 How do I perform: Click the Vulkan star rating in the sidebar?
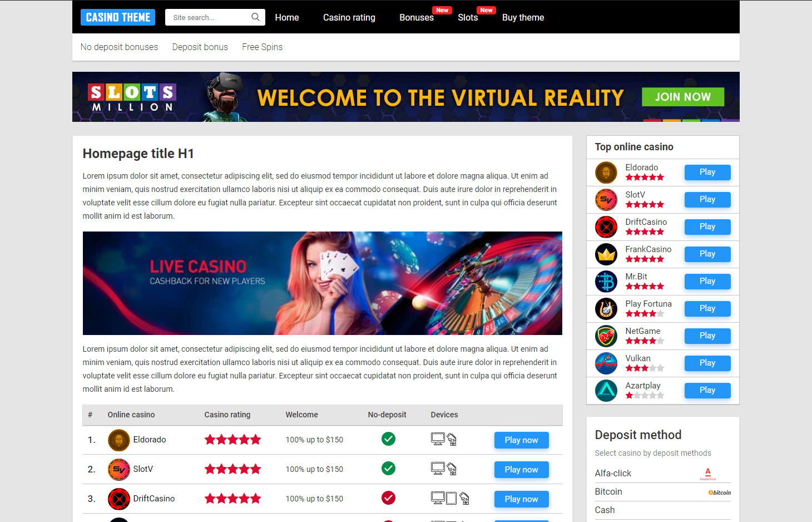tap(645, 368)
